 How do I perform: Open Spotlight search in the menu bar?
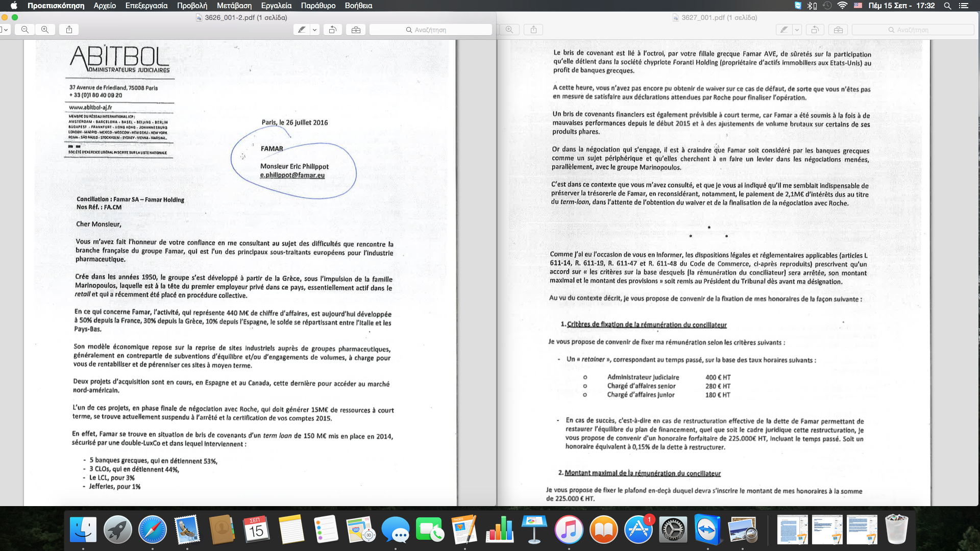(x=947, y=6)
